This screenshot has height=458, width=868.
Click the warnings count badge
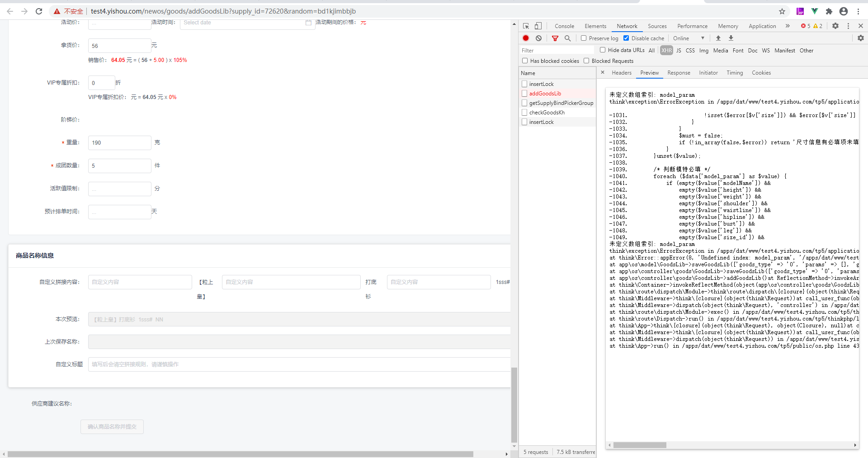click(818, 26)
